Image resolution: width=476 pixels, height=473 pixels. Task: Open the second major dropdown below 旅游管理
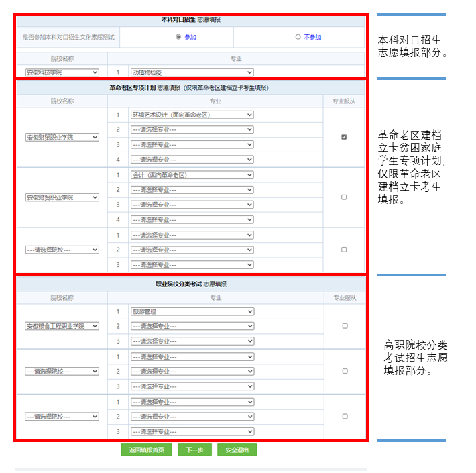pyautogui.click(x=192, y=326)
